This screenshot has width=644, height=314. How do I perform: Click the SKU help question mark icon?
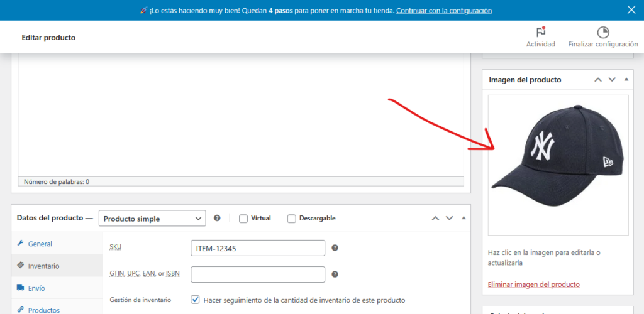point(335,248)
